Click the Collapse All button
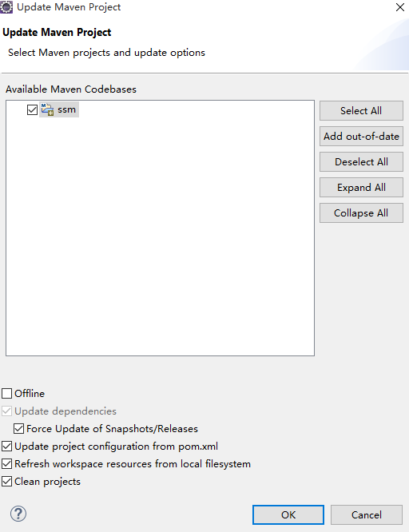This screenshot has height=532, width=409. [361, 213]
